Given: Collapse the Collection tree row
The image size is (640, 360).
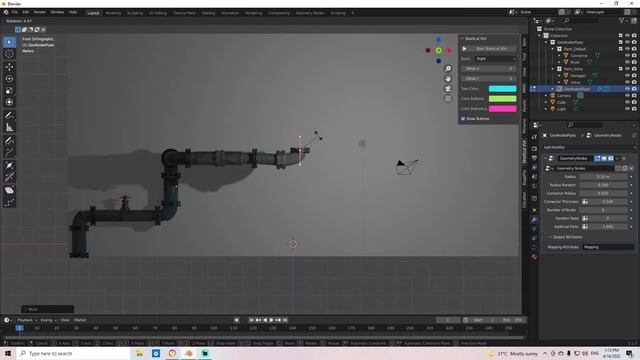Looking at the screenshot, I should point(540,36).
